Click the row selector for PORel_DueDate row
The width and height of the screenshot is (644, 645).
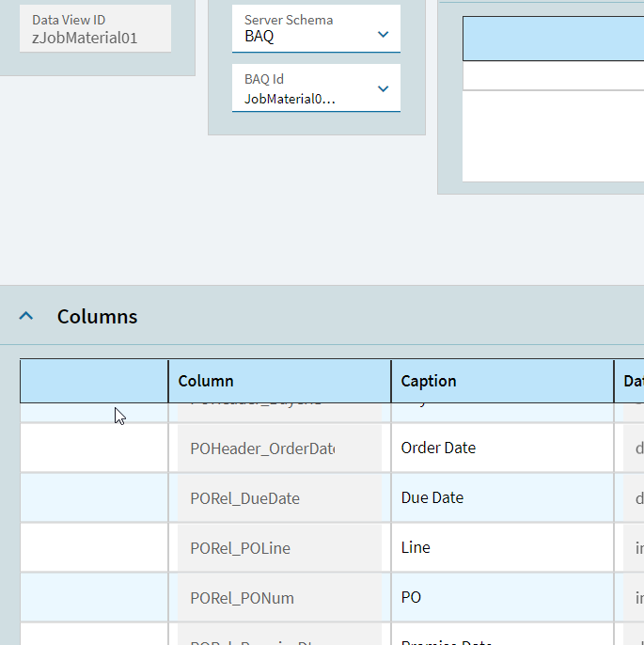(x=94, y=498)
